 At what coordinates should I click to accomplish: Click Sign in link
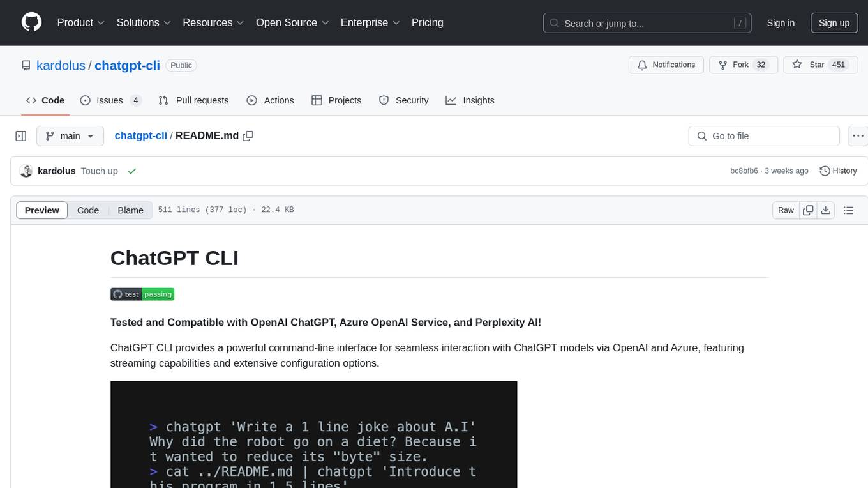[781, 23]
